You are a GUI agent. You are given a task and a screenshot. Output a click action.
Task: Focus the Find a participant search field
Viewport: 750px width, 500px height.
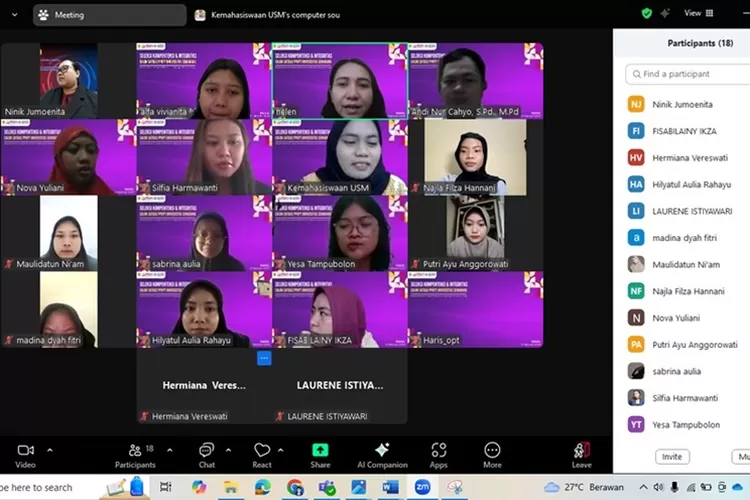tap(687, 74)
